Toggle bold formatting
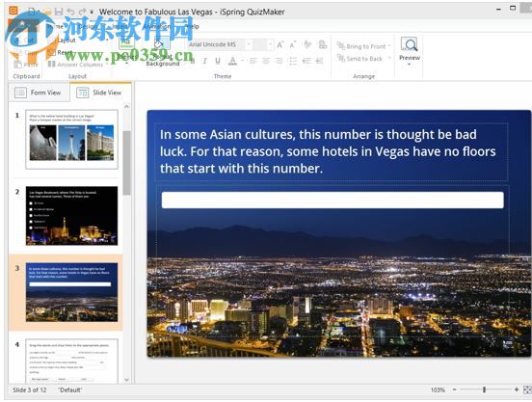This screenshot has height=402, width=532. (193, 61)
